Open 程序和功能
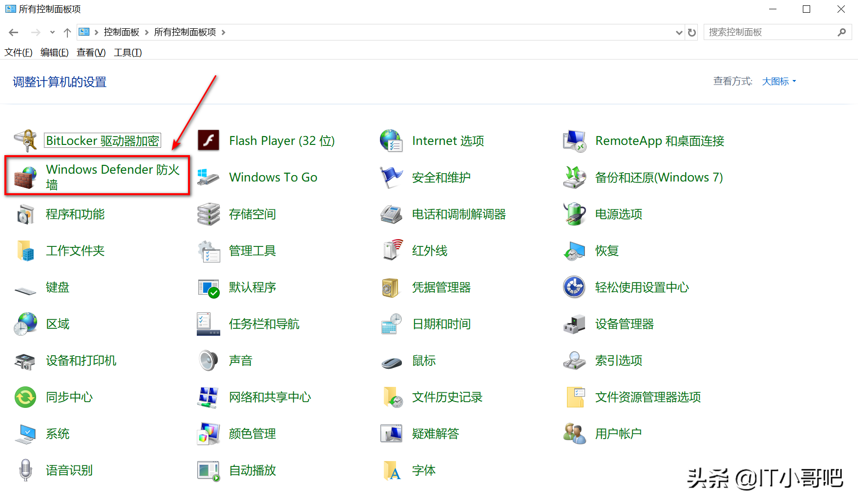The height and width of the screenshot is (504, 858). click(75, 214)
